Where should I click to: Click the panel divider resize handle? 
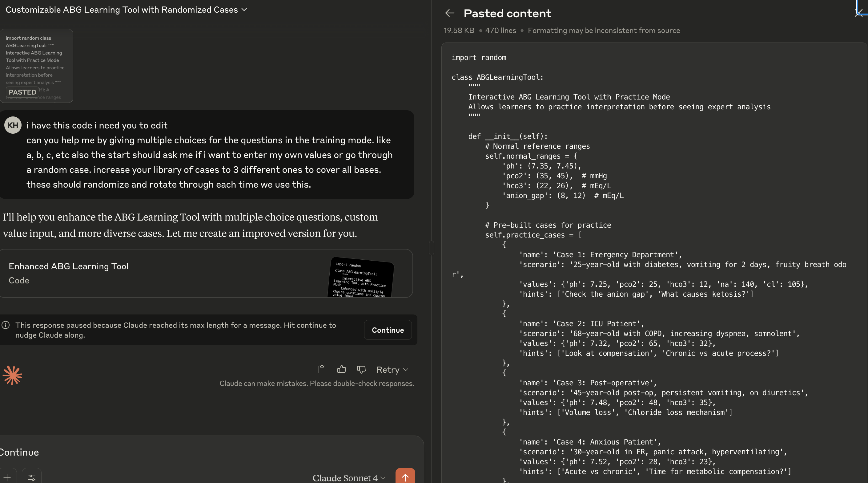(x=431, y=248)
